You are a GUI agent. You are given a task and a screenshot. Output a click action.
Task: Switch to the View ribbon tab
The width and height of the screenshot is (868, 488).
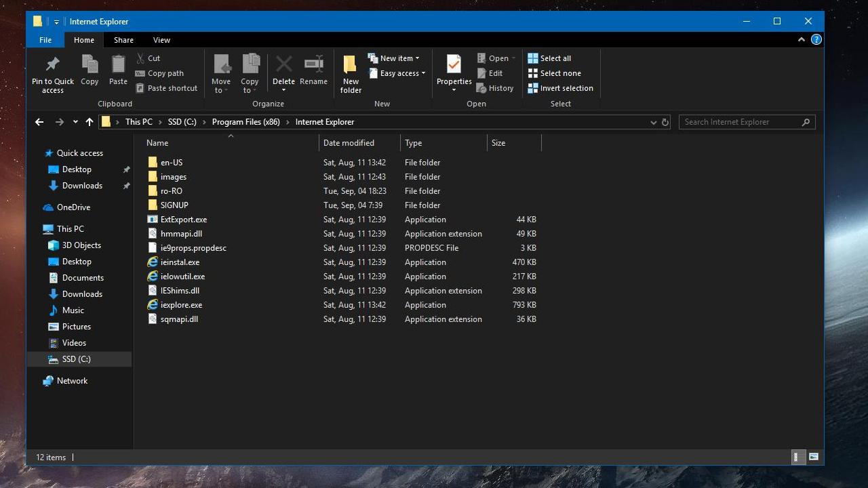pos(161,40)
